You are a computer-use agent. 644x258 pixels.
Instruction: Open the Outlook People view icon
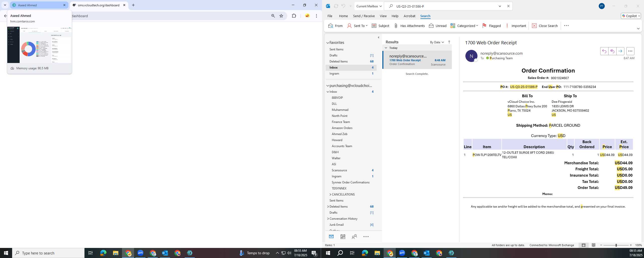tap(354, 237)
